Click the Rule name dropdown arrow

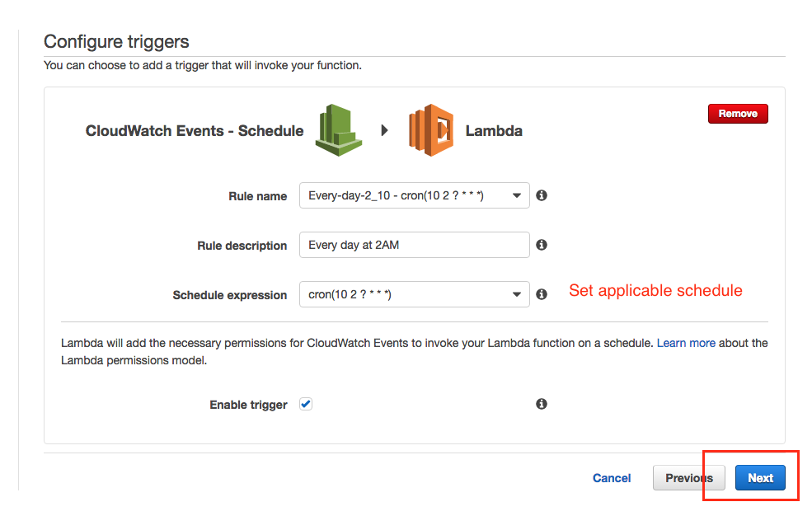click(x=516, y=195)
